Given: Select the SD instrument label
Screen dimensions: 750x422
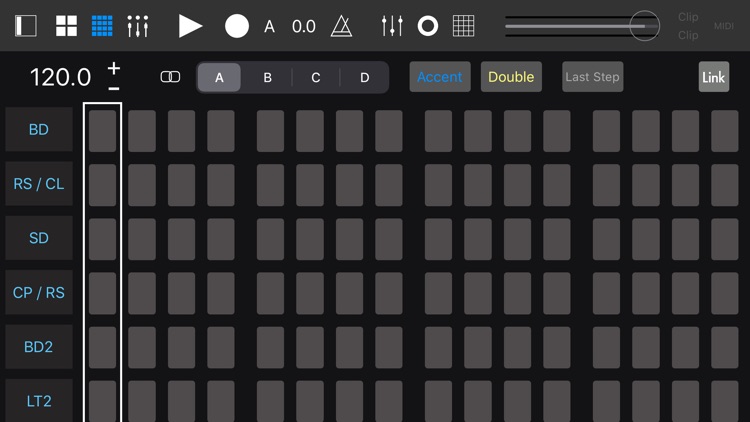Looking at the screenshot, I should coord(39,238).
